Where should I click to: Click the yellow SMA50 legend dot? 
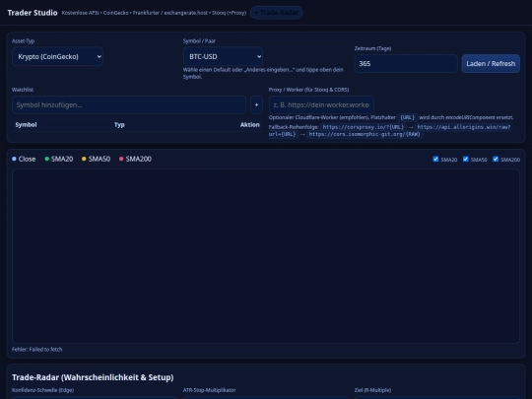pos(84,159)
